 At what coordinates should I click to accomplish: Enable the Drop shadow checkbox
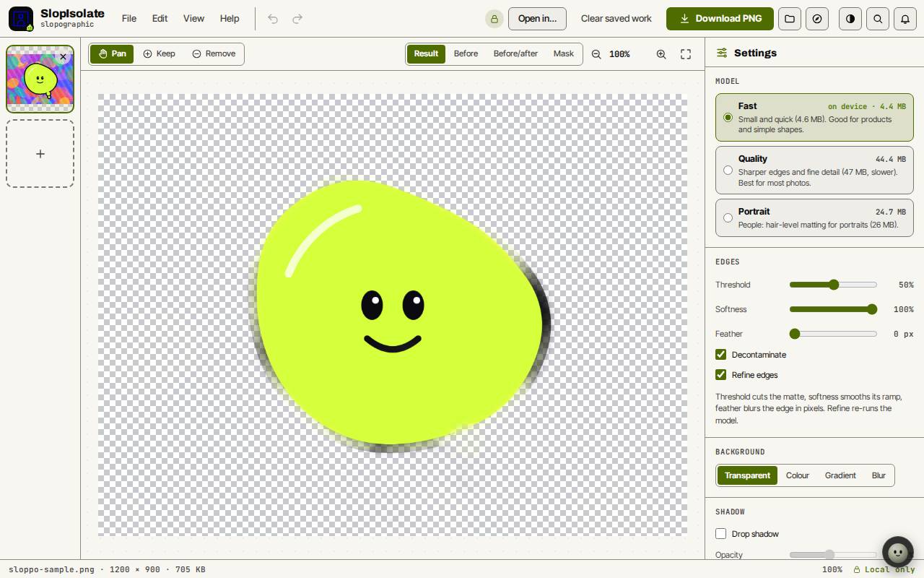click(x=720, y=534)
